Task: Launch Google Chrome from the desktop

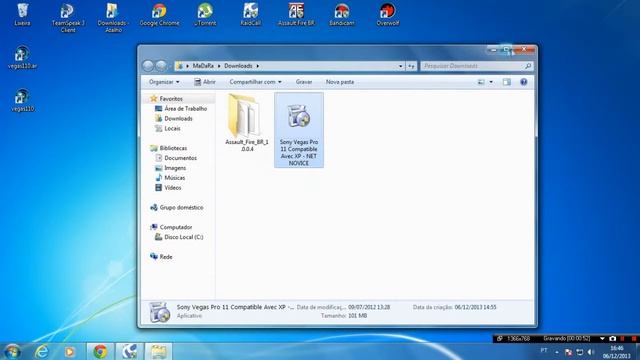Action: (x=159, y=15)
